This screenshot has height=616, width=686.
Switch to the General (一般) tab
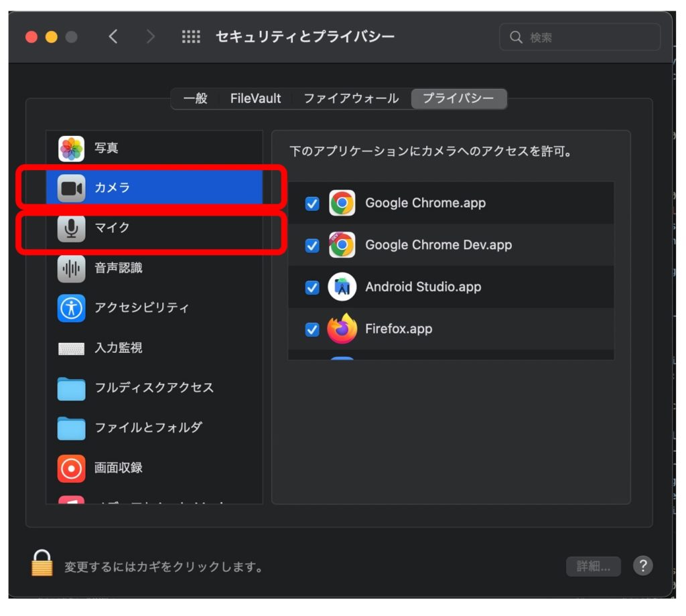(x=195, y=99)
